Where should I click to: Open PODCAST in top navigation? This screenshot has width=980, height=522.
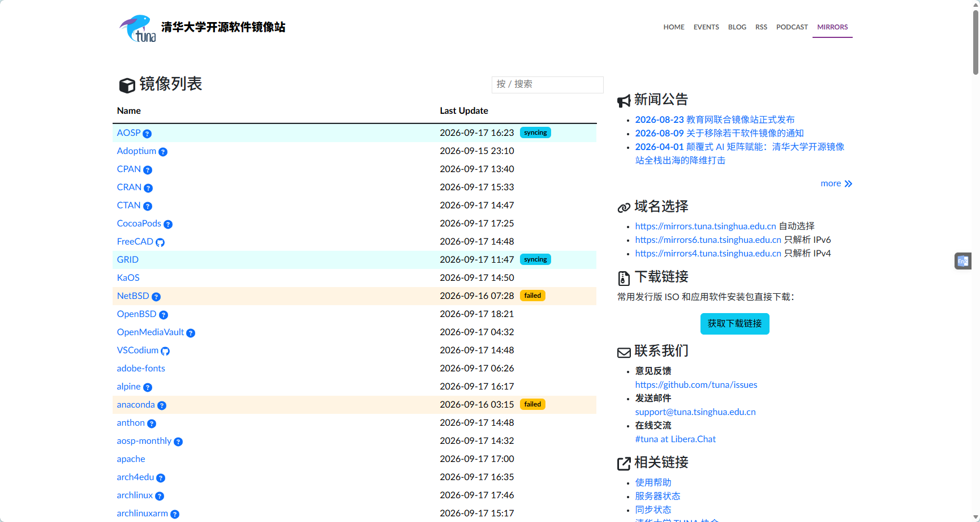pos(792,27)
